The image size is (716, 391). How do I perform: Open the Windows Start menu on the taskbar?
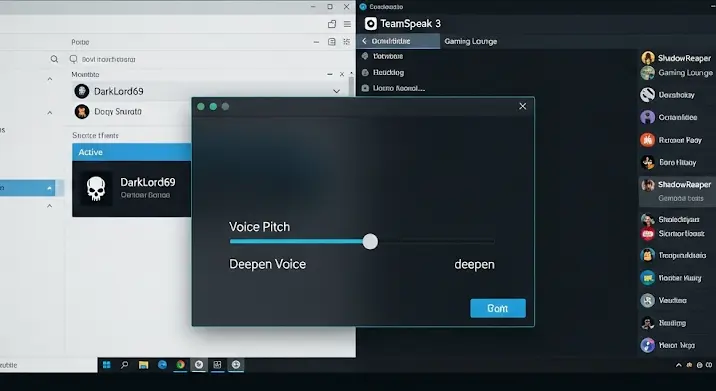point(106,365)
